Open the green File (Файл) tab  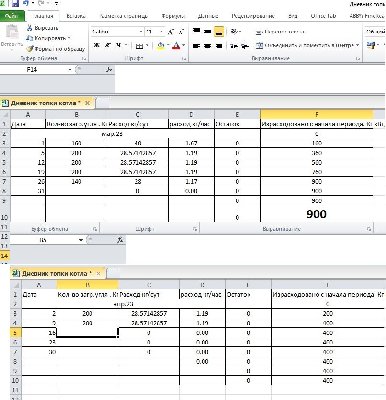pyautogui.click(x=12, y=16)
